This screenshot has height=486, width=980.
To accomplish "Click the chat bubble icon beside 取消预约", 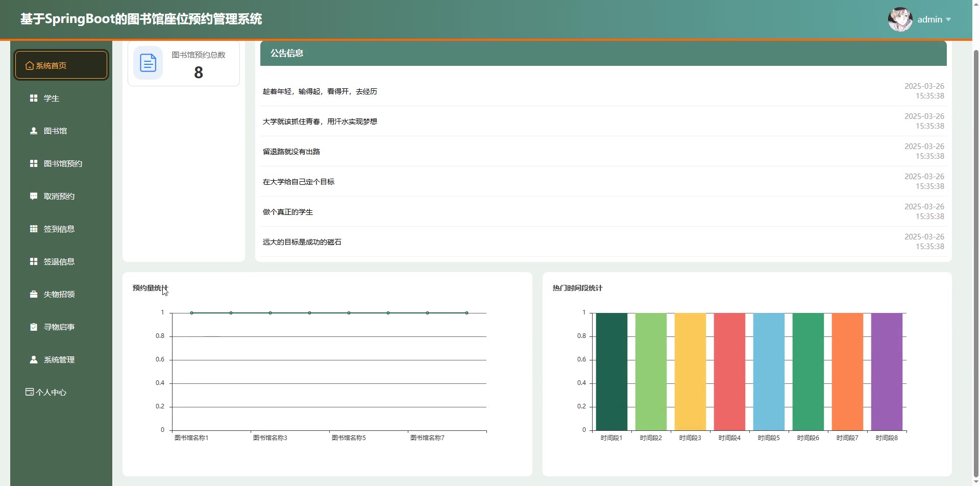I will (34, 196).
